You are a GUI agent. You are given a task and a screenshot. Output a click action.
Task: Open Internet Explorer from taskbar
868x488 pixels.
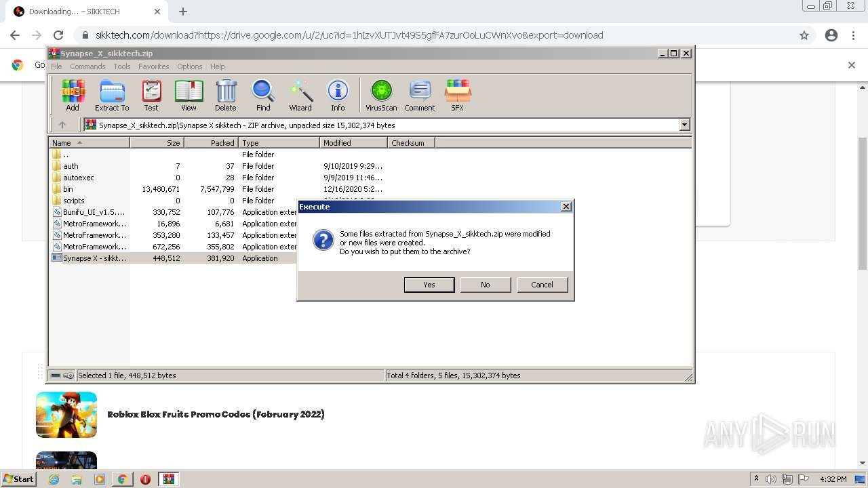pyautogui.click(x=54, y=479)
